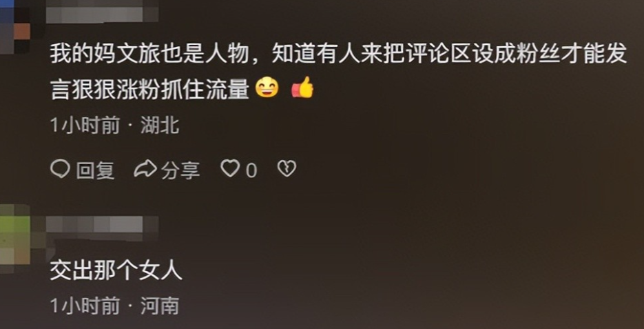
Task: Click the speech bubble reply icon
Action: (x=60, y=169)
